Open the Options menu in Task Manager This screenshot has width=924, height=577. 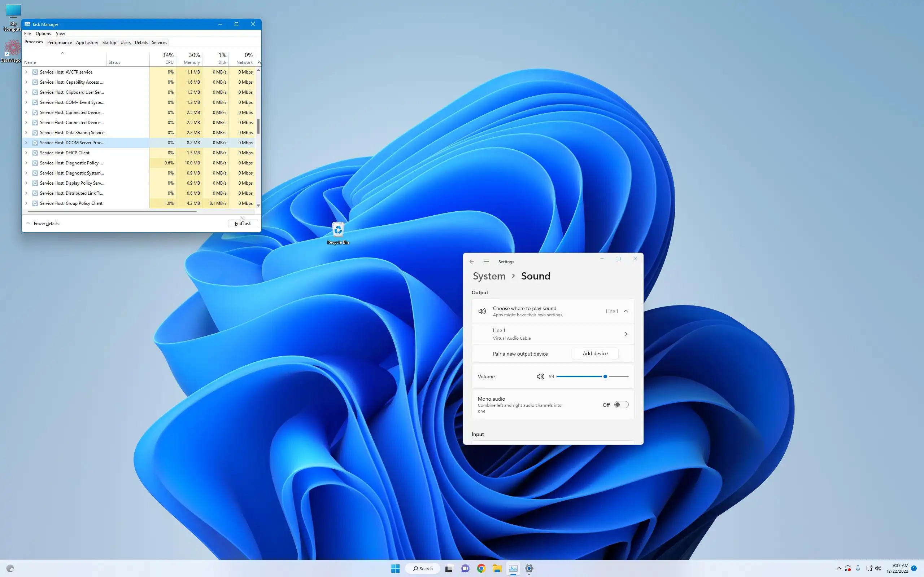(x=43, y=34)
